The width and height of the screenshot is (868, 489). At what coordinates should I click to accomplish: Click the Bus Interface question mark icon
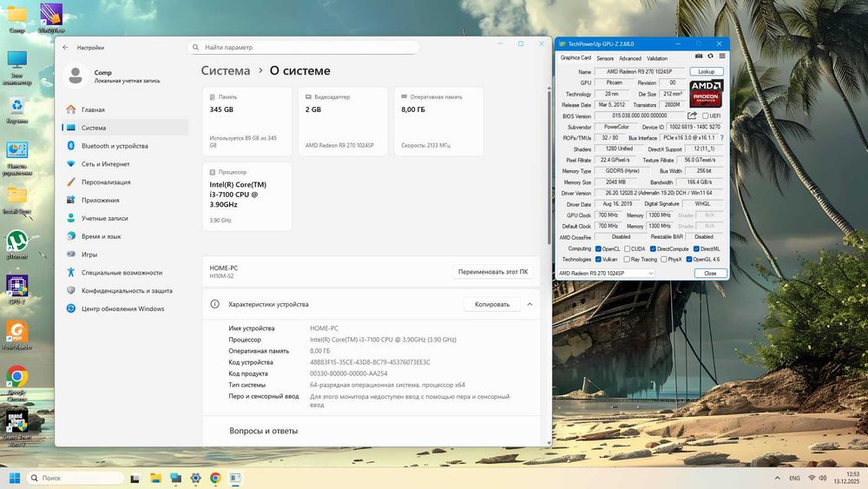pos(722,137)
